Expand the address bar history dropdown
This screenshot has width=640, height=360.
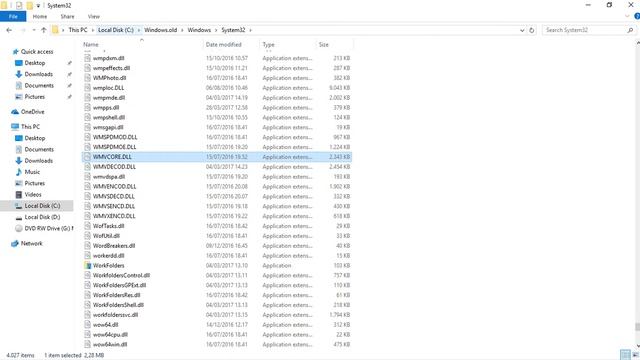522,30
